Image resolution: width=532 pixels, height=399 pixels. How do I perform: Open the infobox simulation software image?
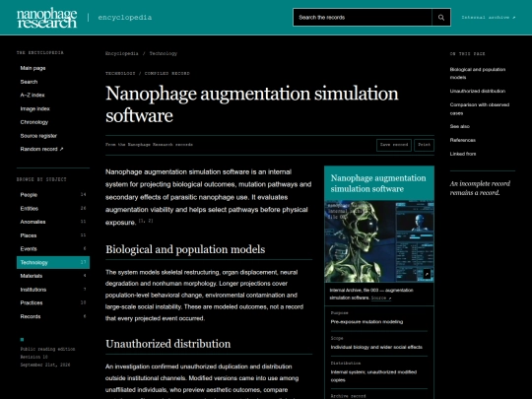point(379,241)
